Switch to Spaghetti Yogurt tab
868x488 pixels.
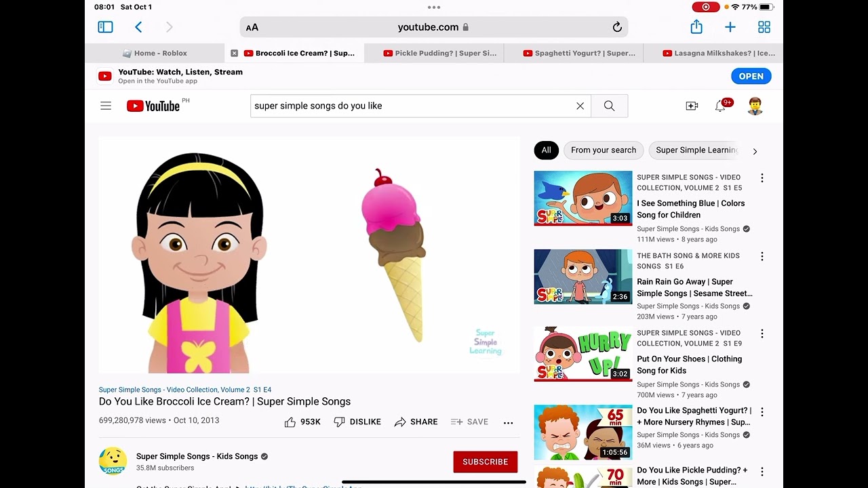point(574,53)
